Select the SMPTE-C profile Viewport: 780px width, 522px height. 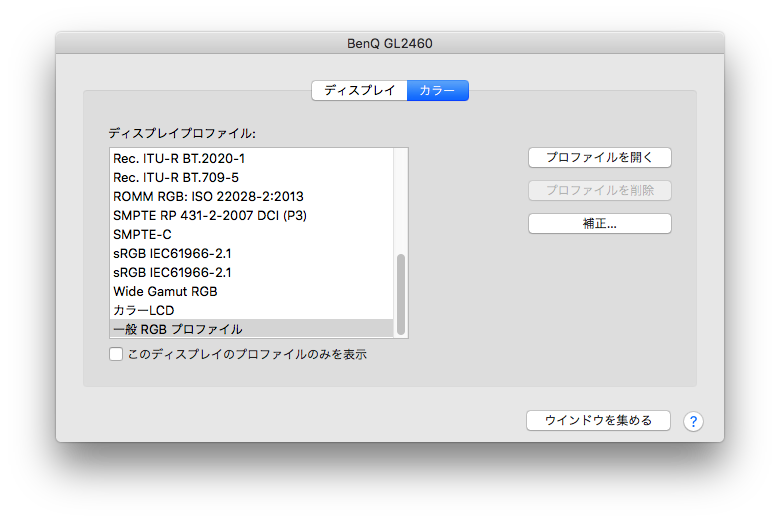(x=251, y=234)
